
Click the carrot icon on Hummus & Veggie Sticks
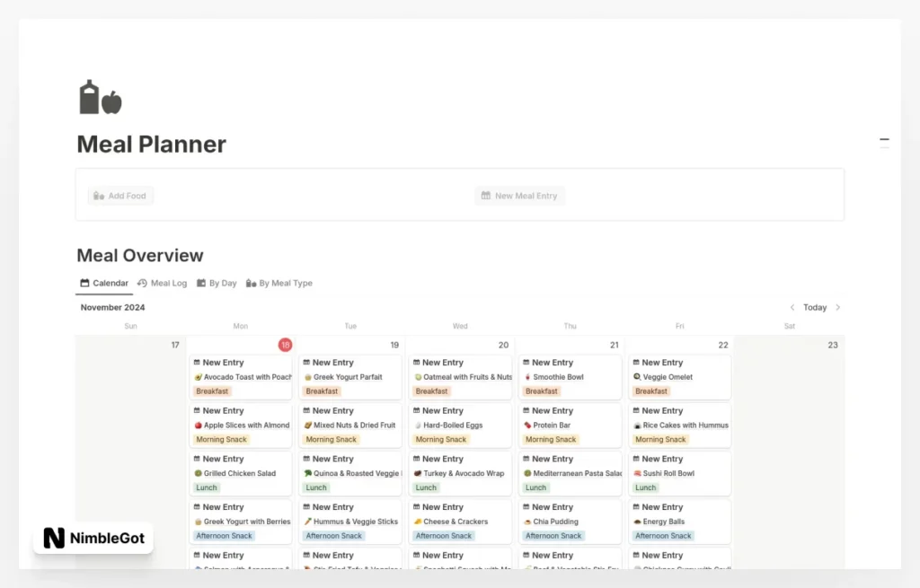pyautogui.click(x=307, y=522)
